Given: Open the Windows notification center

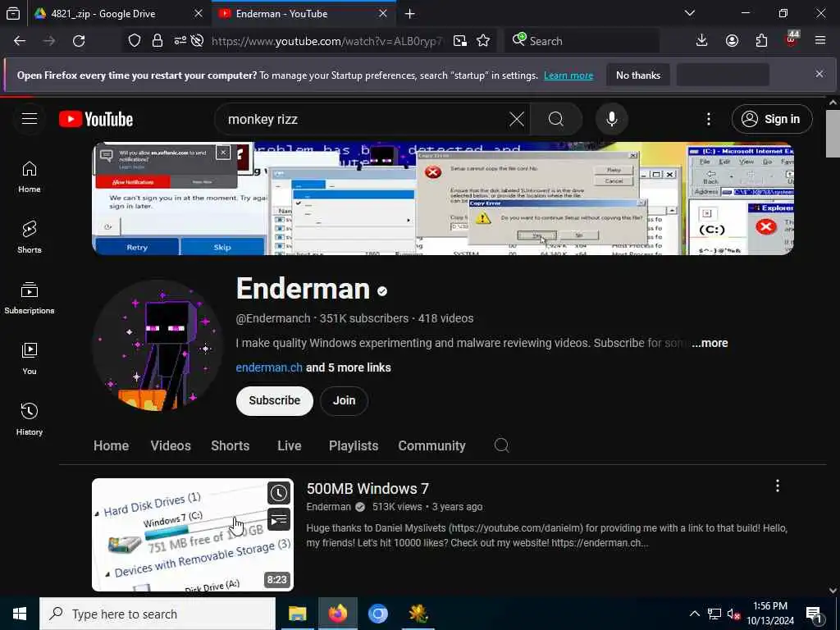Looking at the screenshot, I should point(814,614).
